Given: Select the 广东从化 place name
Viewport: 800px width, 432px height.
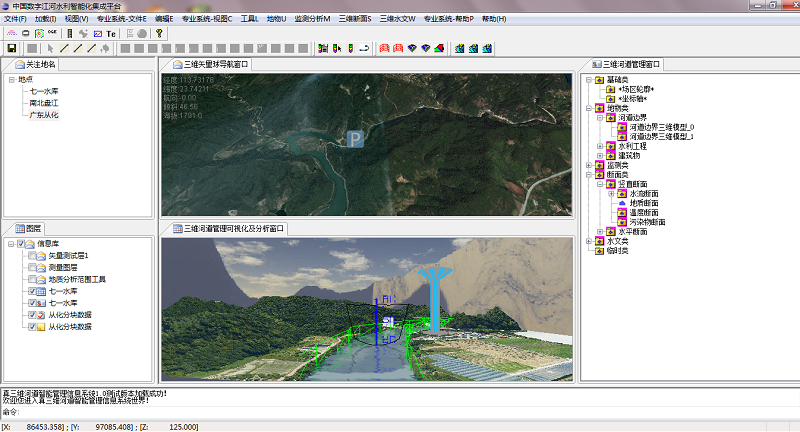Looking at the screenshot, I should coord(44,115).
